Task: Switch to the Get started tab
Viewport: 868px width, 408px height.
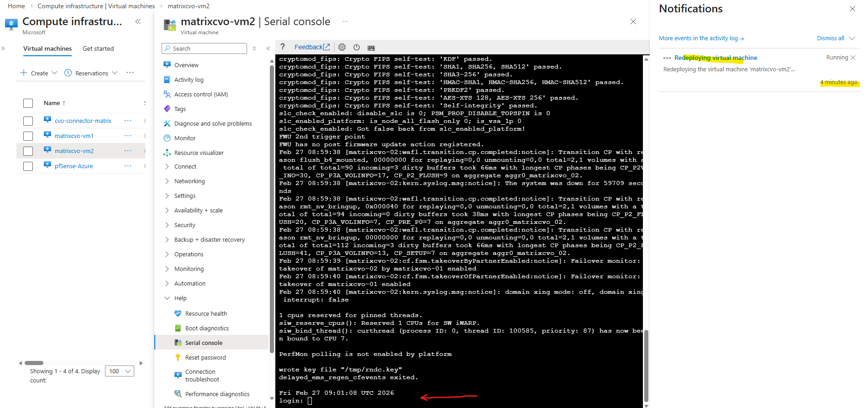Action: 98,48
